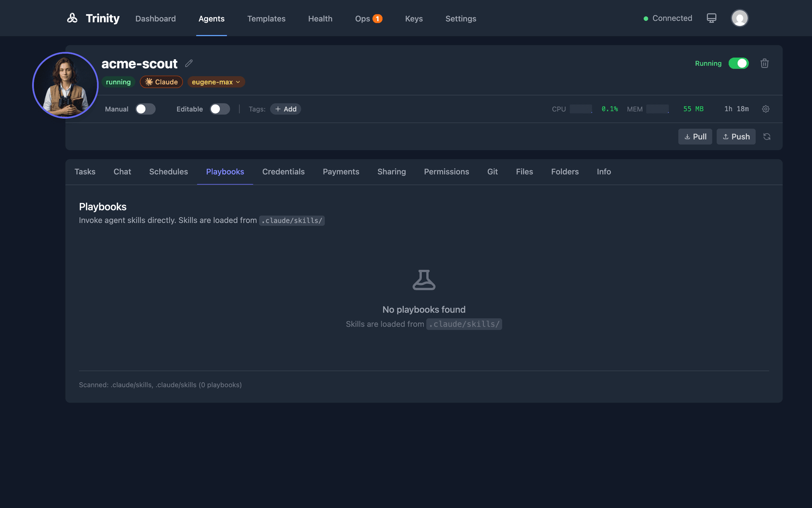Add a tag using the Add button
Image resolution: width=812 pixels, height=508 pixels.
point(285,109)
